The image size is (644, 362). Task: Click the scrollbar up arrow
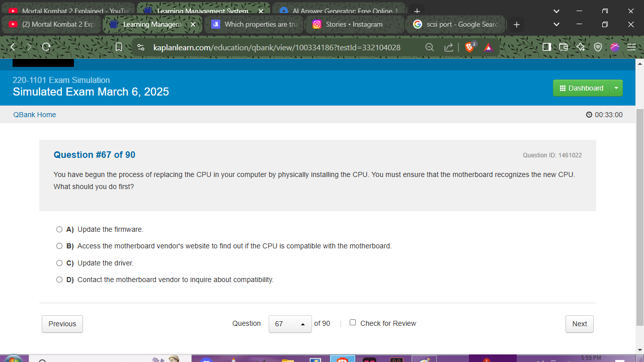coord(640,64)
